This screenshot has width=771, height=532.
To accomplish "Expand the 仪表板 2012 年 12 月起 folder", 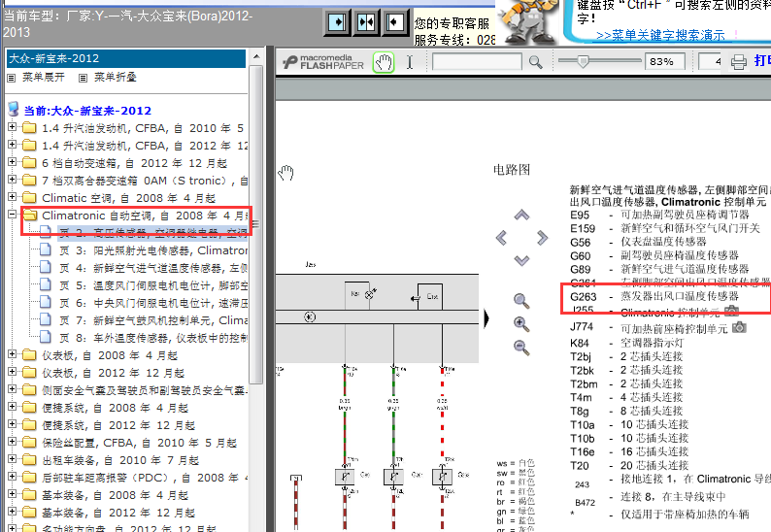I will 12,372.
